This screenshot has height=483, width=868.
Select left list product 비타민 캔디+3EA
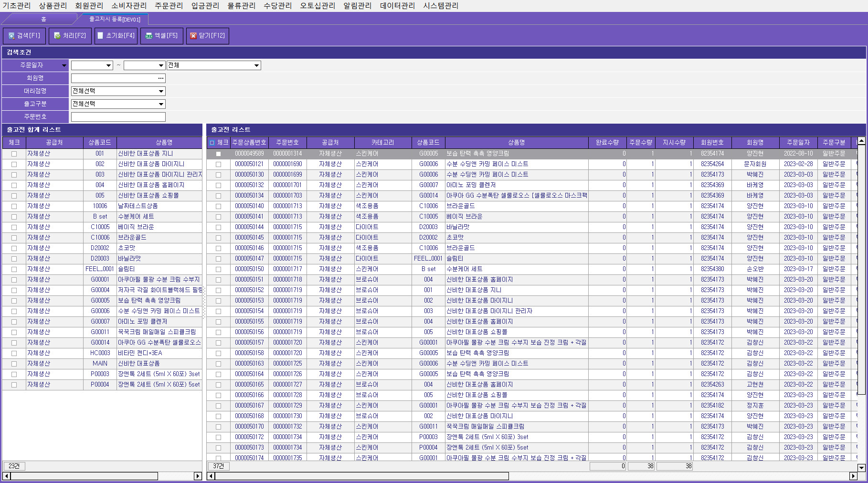[x=159, y=353]
